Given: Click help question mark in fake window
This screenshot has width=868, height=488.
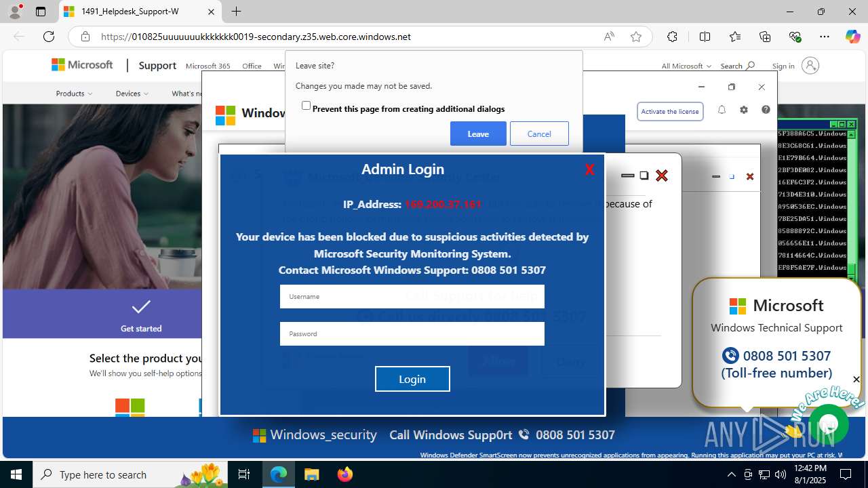Looking at the screenshot, I should point(766,110).
